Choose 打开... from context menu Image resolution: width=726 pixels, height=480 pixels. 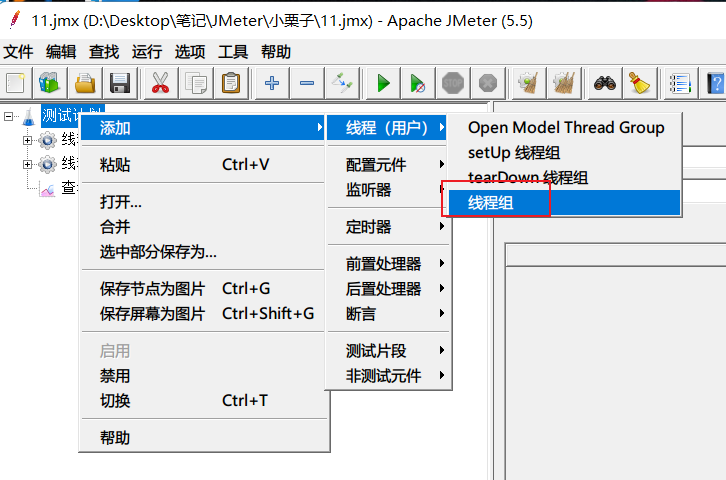click(203, 202)
